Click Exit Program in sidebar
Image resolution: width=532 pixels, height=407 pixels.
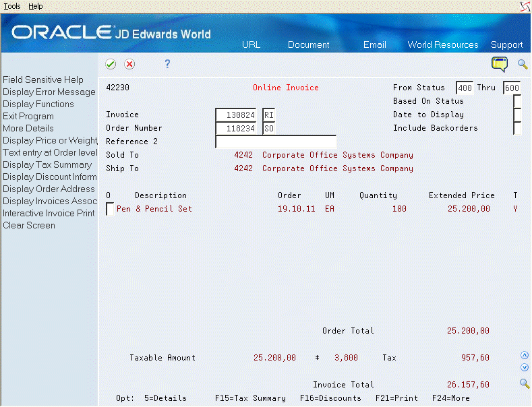[x=28, y=117]
